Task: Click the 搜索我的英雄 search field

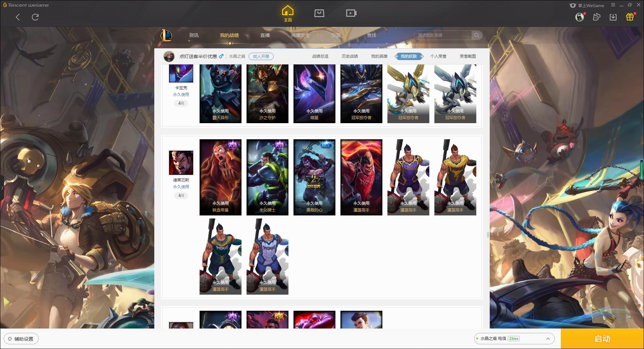Action: (443, 35)
